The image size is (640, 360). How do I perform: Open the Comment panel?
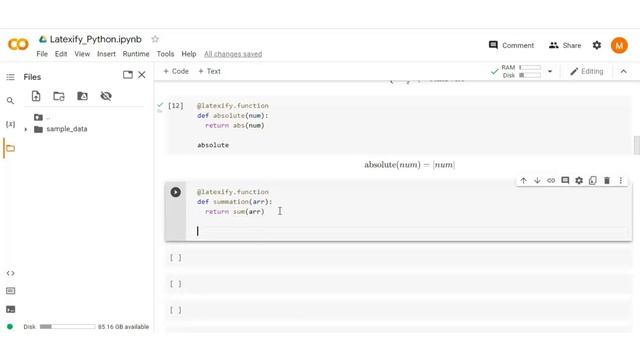511,45
